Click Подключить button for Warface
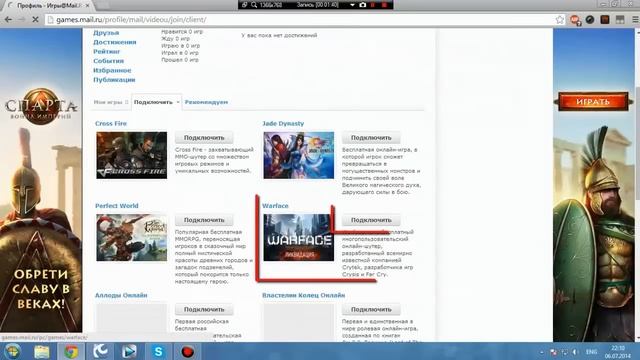Viewport: 640px width, 360px height. (x=371, y=220)
